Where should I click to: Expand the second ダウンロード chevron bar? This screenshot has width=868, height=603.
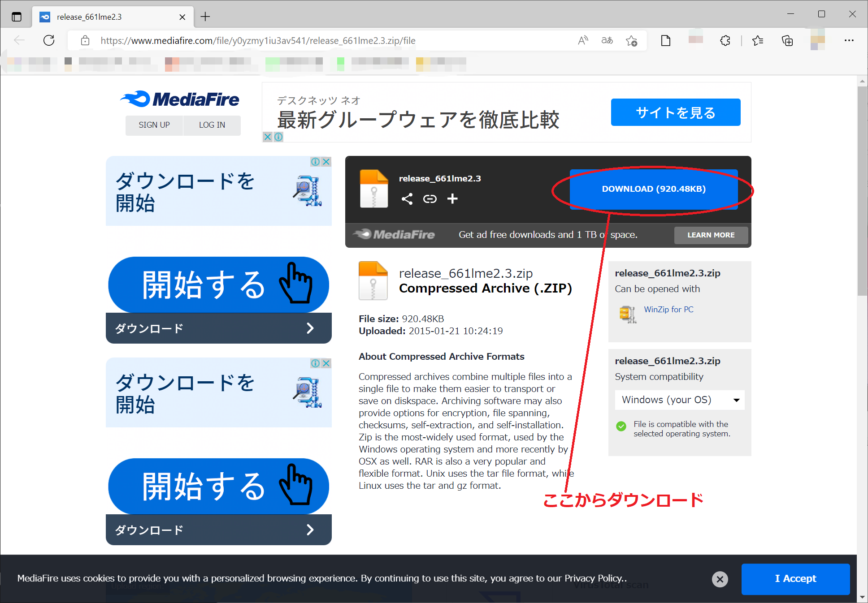(x=219, y=530)
